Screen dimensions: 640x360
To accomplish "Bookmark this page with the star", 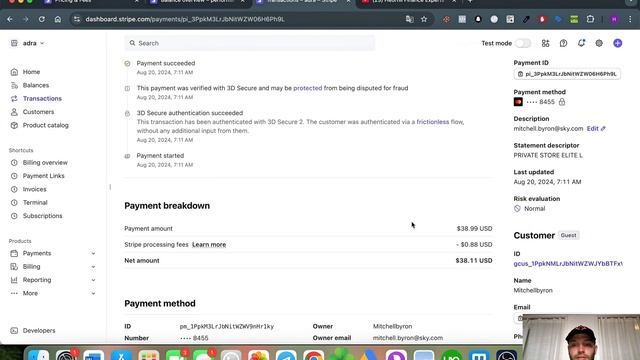I will click(x=424, y=19).
